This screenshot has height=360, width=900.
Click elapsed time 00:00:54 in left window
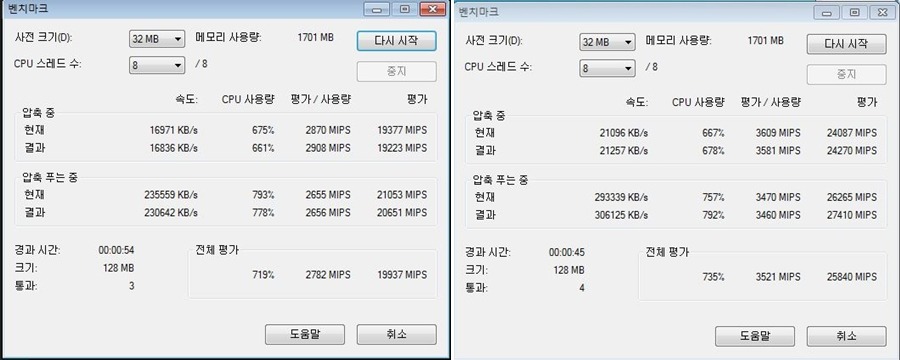117,250
